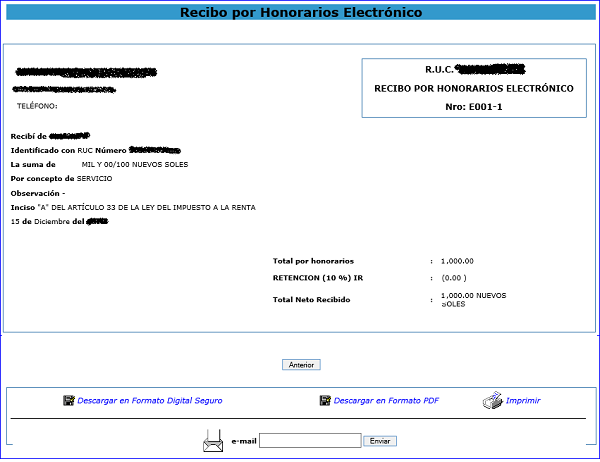The height and width of the screenshot is (462, 600).
Task: Click the Identificado con RUC Número label
Action: (x=68, y=150)
